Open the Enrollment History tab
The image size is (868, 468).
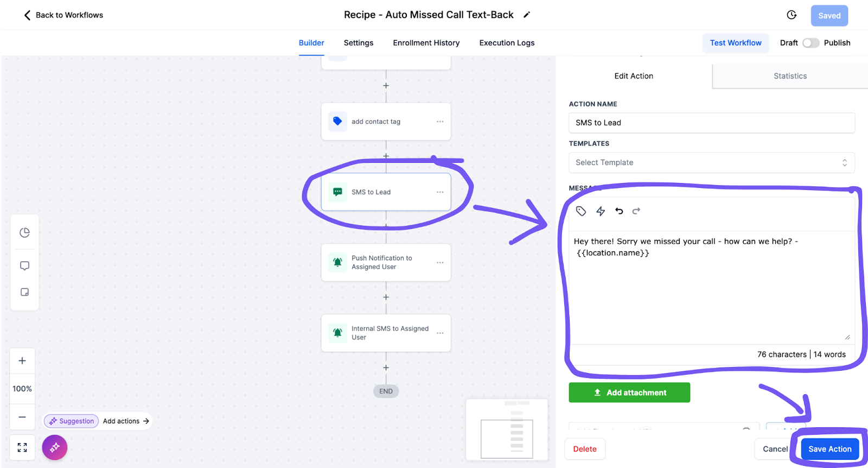426,43
